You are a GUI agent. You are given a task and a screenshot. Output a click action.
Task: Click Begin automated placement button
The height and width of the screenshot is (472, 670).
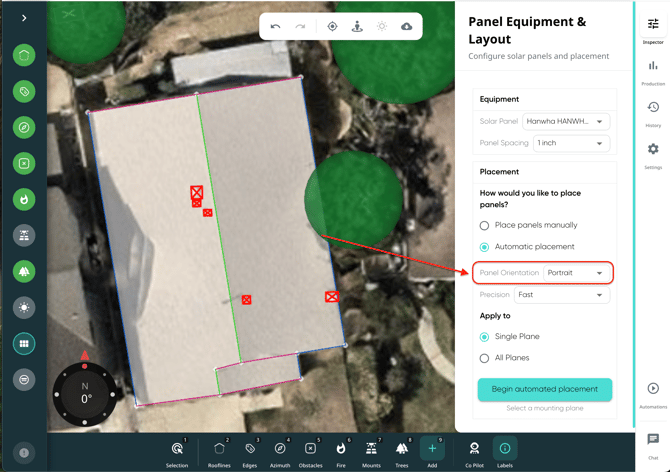pyautogui.click(x=544, y=389)
